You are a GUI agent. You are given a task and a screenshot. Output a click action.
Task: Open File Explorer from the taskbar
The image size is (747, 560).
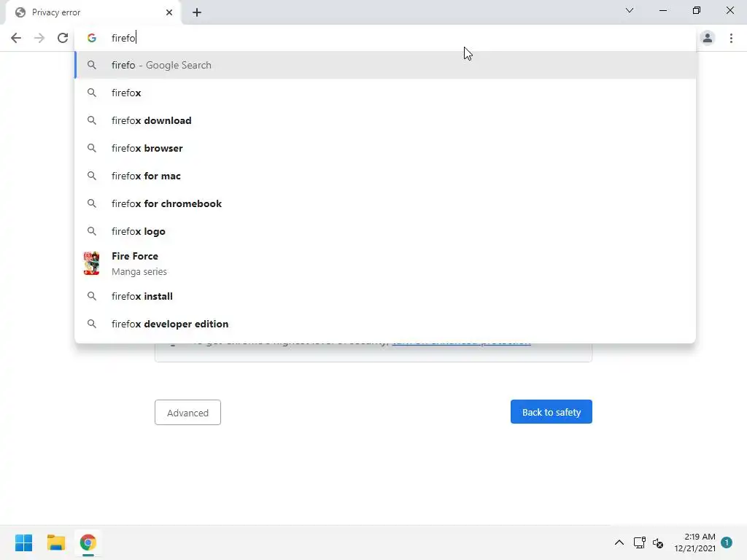point(56,542)
